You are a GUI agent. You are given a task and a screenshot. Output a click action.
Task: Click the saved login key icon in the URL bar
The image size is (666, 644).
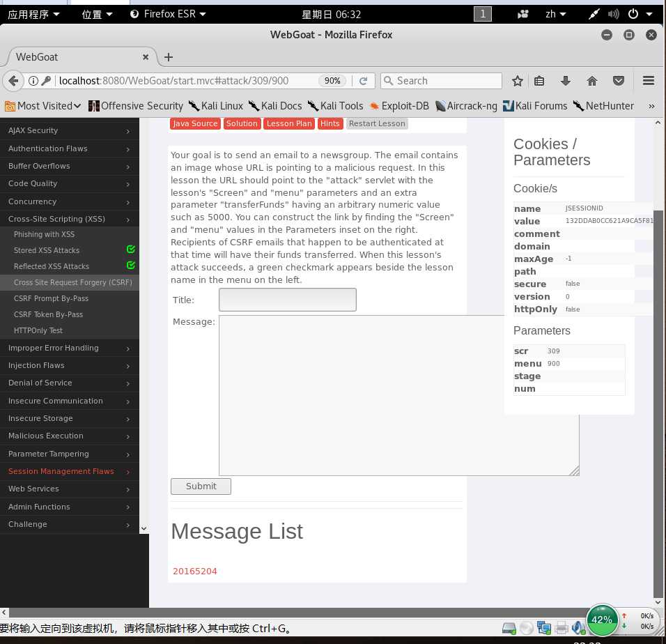(46, 81)
